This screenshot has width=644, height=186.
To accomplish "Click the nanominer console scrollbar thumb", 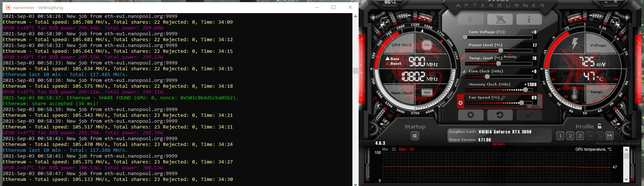I will tap(356, 71).
